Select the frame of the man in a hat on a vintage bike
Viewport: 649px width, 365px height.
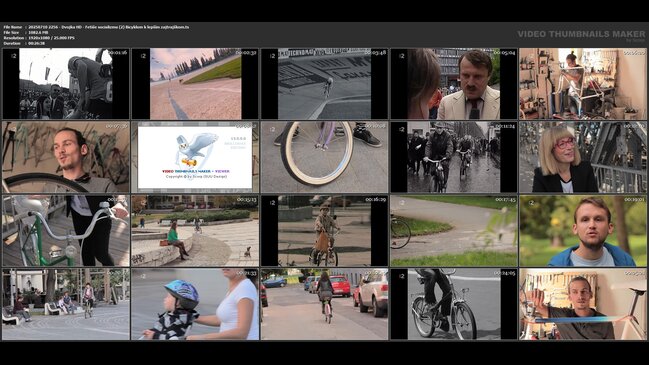(324, 231)
